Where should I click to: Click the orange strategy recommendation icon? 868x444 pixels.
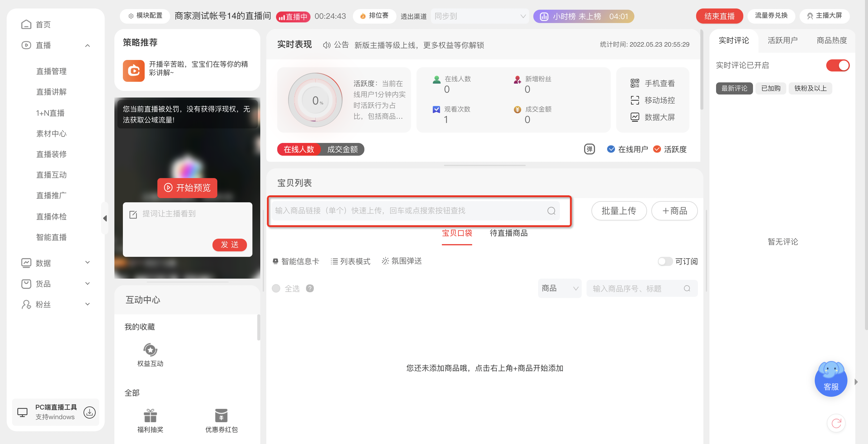pyautogui.click(x=133, y=71)
